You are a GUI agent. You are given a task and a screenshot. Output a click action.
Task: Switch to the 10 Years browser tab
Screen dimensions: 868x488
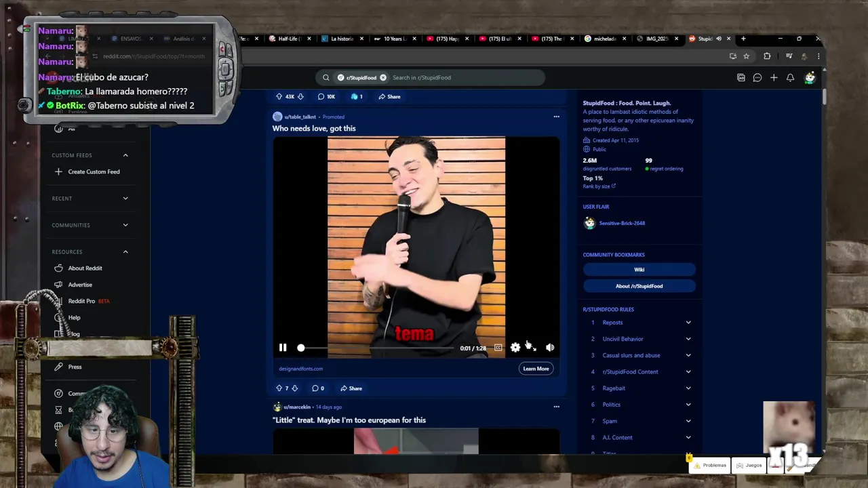[x=395, y=39]
